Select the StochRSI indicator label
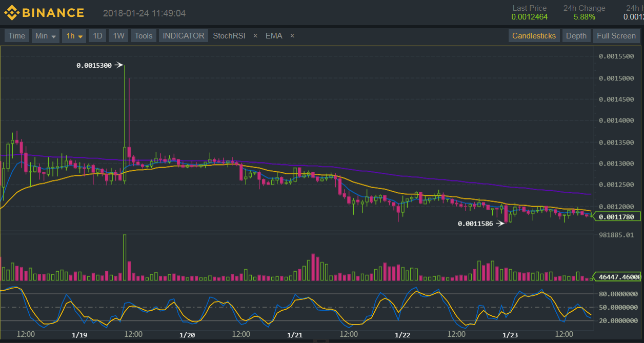Screen dimensions: 644x343 click(229, 36)
